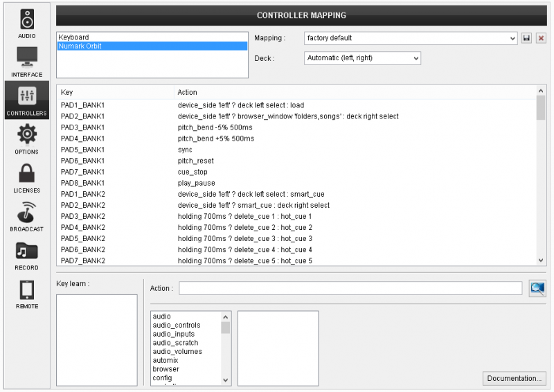This screenshot has width=554, height=392.
Task: Select Keyboard in the device list
Action: [x=74, y=37]
